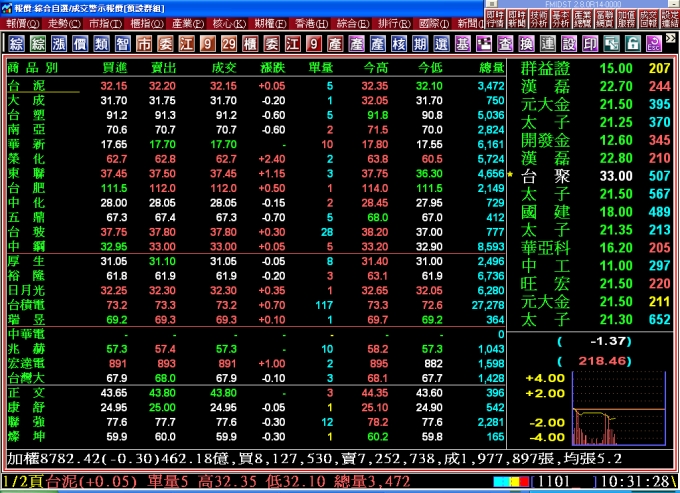Viewport: 680px width, 493px height.
Task: Open the 產業(P) menu
Action: (188, 23)
